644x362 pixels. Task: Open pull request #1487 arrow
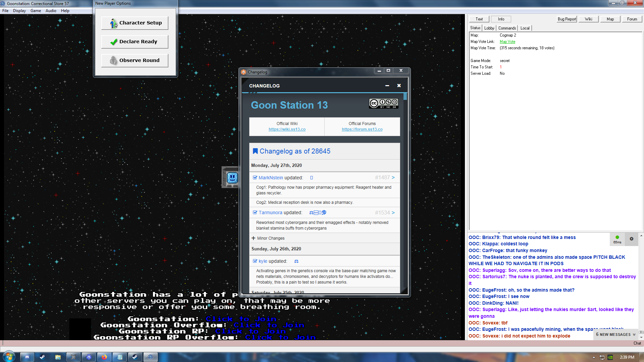point(393,178)
